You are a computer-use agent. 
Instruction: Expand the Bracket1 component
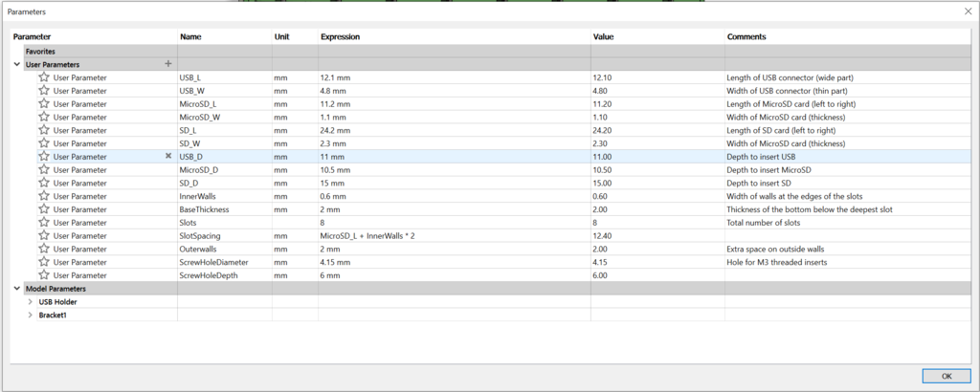[30, 315]
